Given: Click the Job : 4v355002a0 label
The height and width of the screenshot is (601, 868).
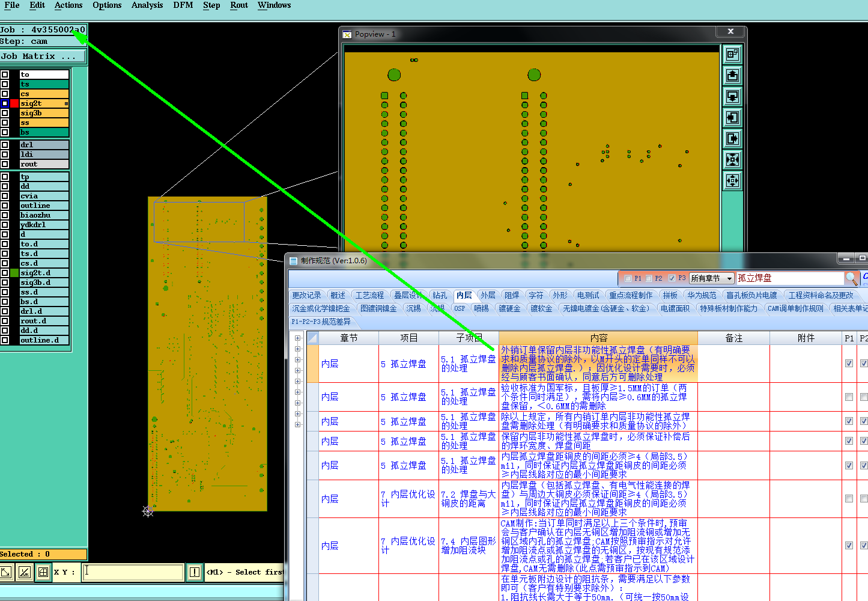Looking at the screenshot, I should click(x=43, y=29).
